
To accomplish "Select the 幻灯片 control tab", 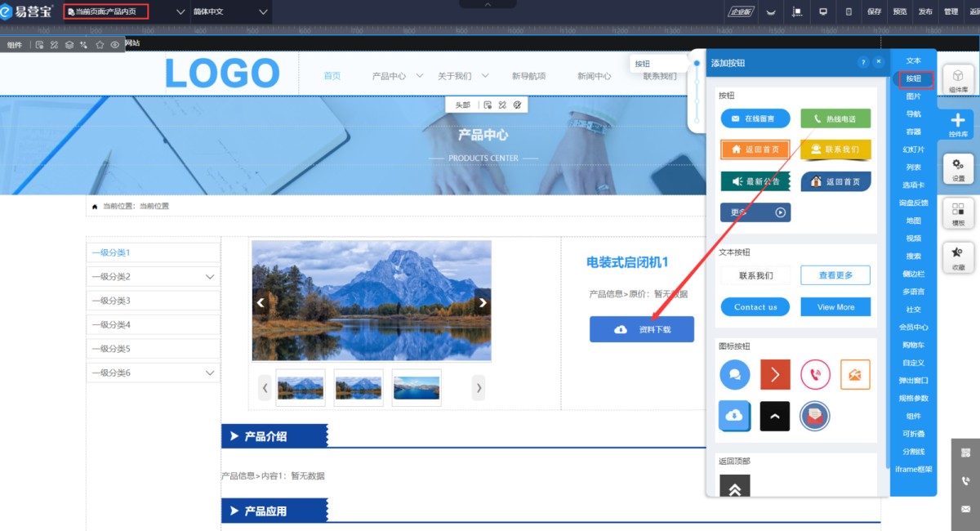I will click(913, 149).
